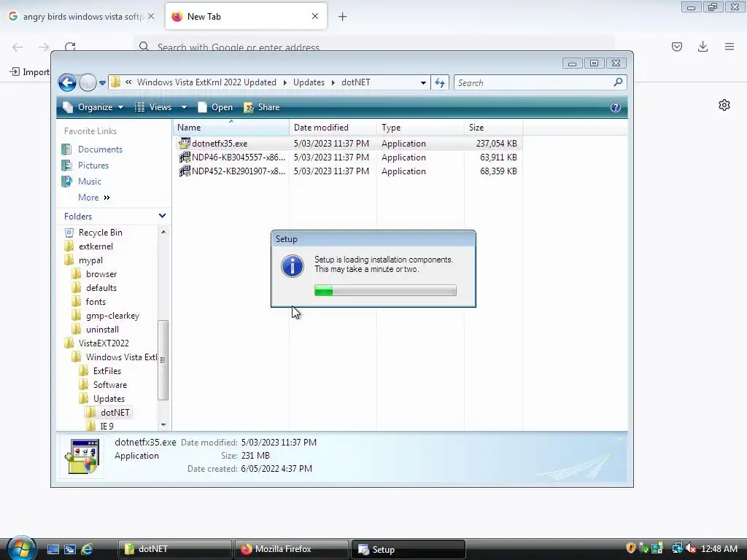Click the Open toolbar button
This screenshot has width=747, height=560.
(215, 107)
